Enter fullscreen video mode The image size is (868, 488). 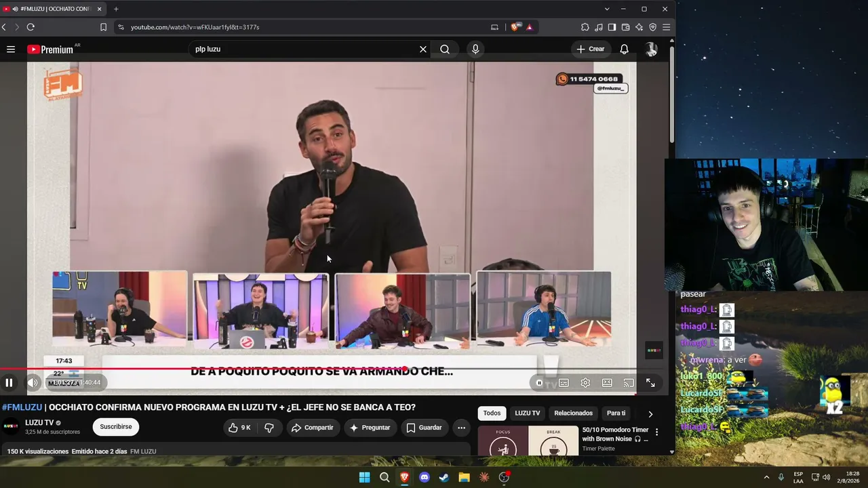650,383
